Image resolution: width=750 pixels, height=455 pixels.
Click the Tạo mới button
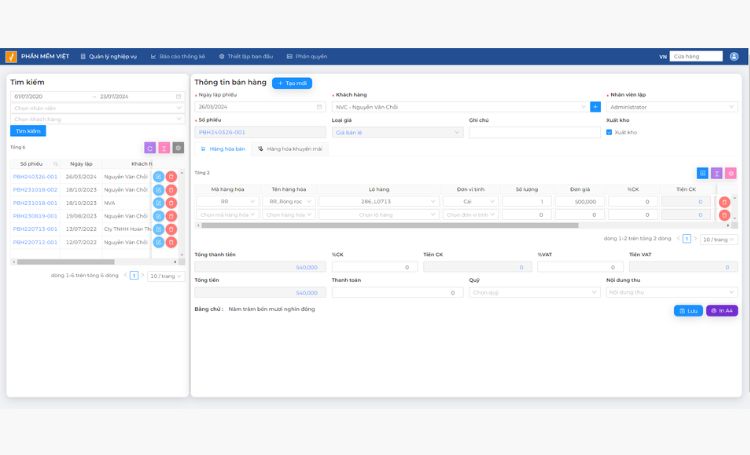(x=292, y=83)
